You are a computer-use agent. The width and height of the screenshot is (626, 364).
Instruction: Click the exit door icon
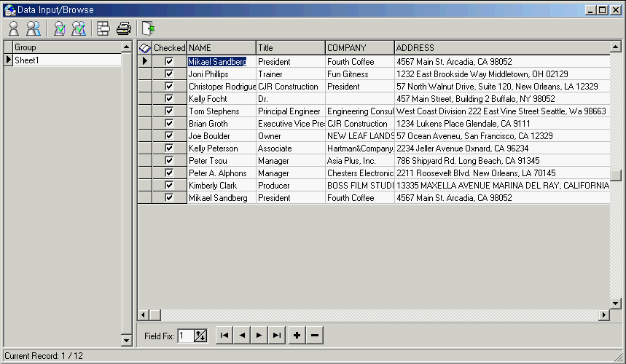[149, 28]
